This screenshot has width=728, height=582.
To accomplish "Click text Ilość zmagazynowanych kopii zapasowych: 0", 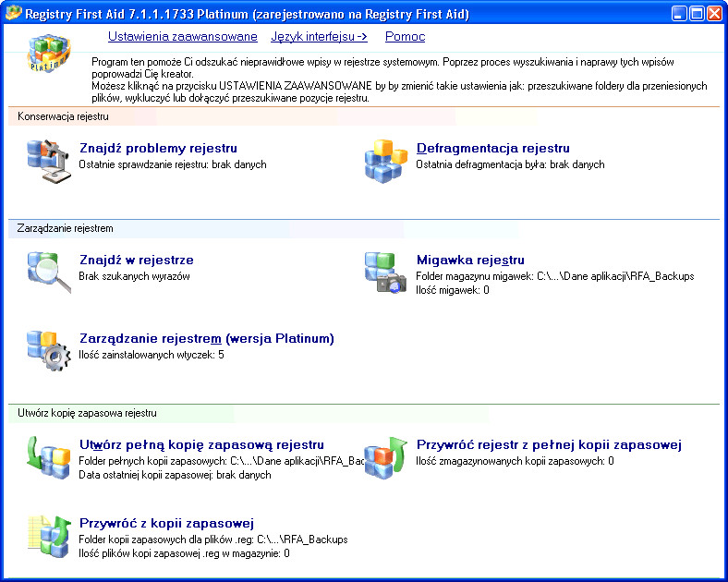I will (515, 461).
